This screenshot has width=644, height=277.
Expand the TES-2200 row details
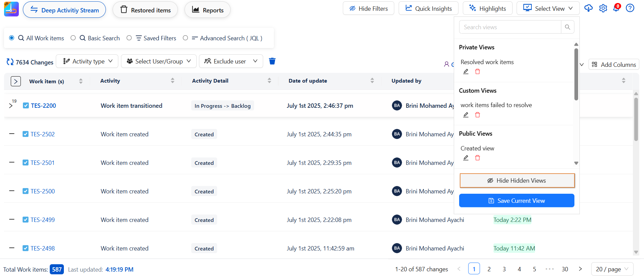pos(11,106)
